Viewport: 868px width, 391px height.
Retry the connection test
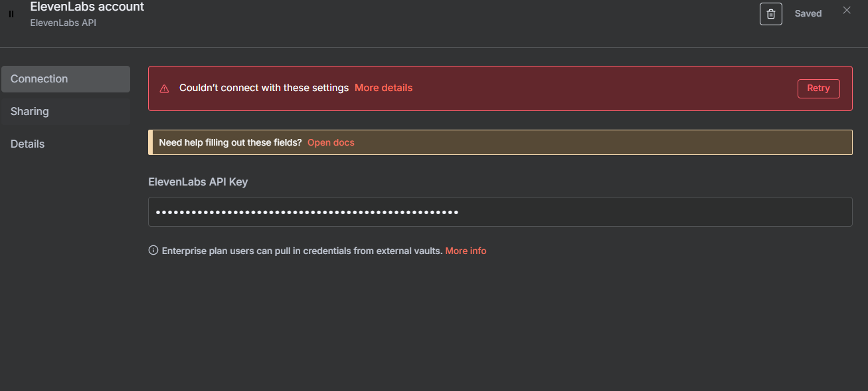pyautogui.click(x=818, y=88)
